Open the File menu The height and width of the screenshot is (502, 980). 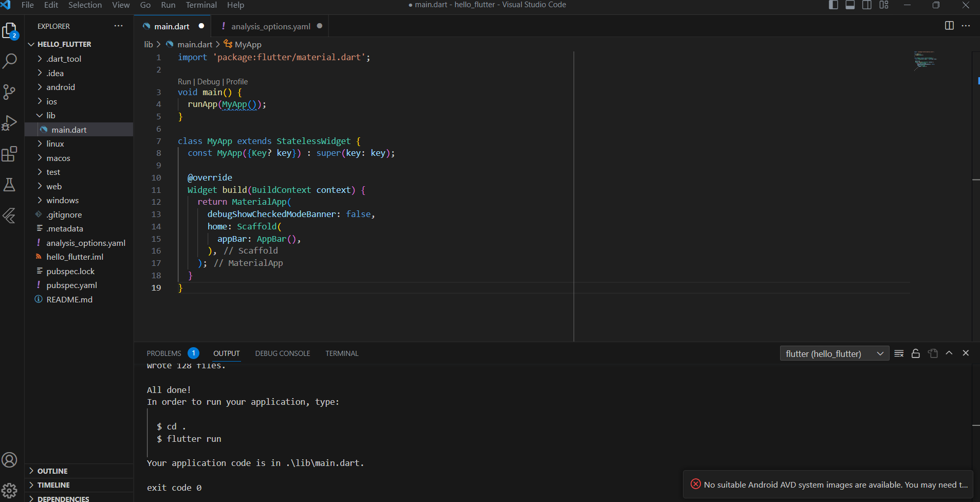28,5
